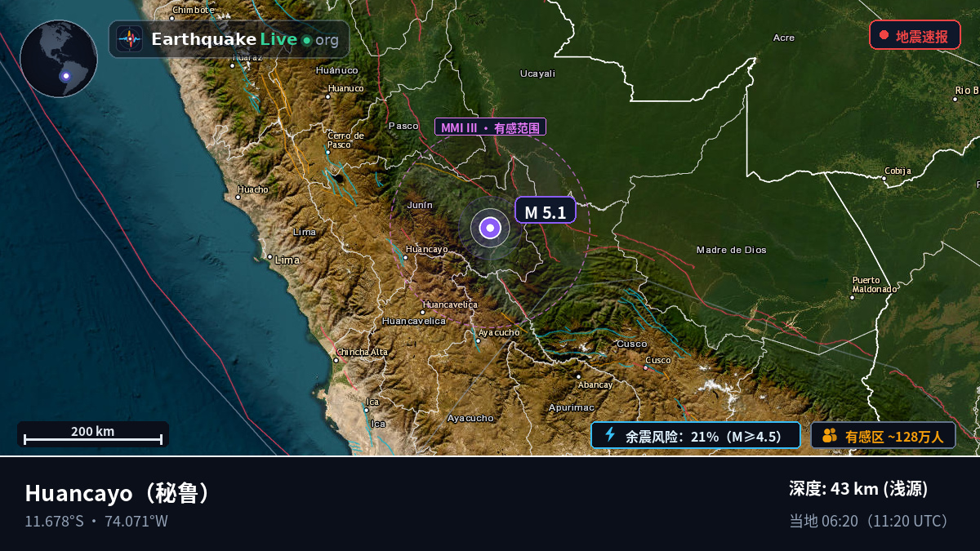Click the 200 km scale bar
The image size is (980, 551).
[x=93, y=435]
